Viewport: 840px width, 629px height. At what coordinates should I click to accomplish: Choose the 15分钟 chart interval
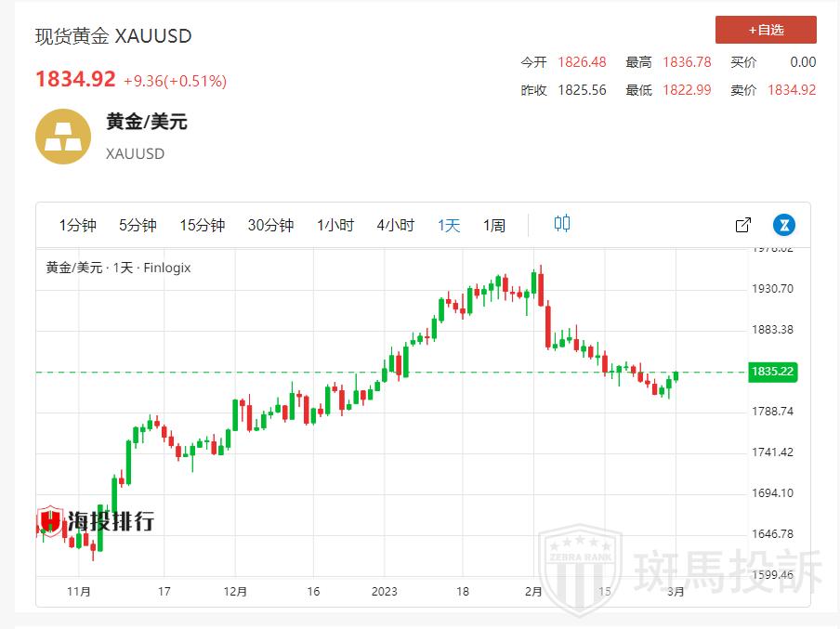point(203,226)
